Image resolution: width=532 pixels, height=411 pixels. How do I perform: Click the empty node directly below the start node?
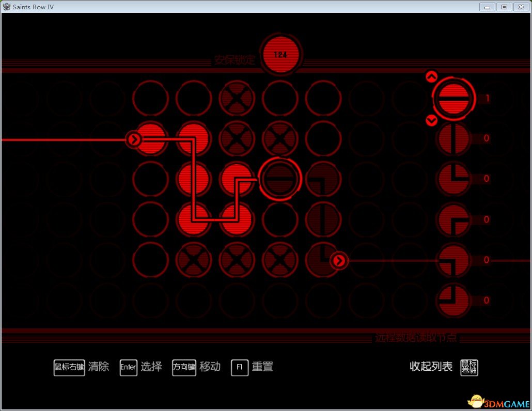[151, 179]
